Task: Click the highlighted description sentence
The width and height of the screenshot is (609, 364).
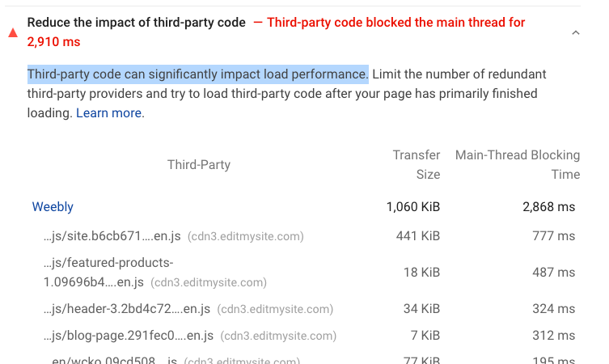Action: 198,74
